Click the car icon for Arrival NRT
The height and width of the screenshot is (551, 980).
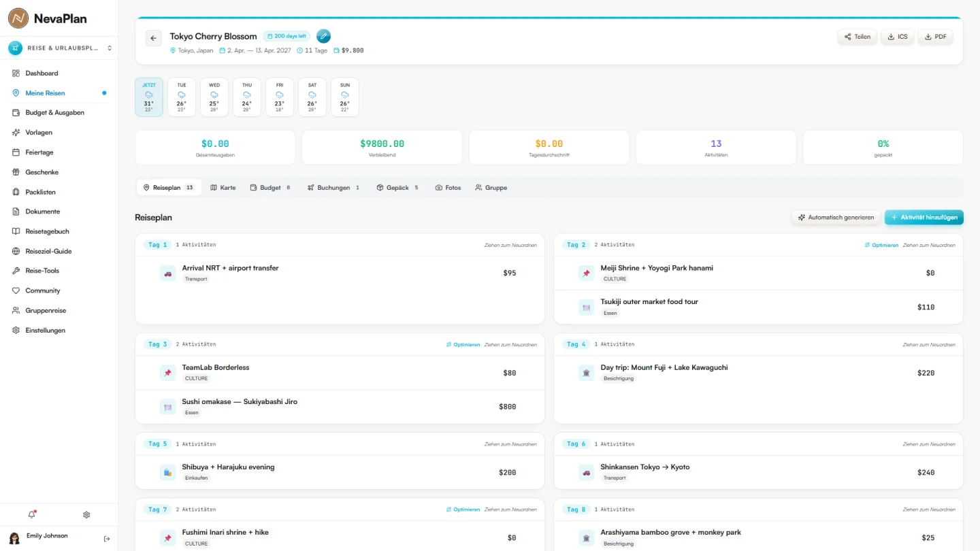pos(167,273)
